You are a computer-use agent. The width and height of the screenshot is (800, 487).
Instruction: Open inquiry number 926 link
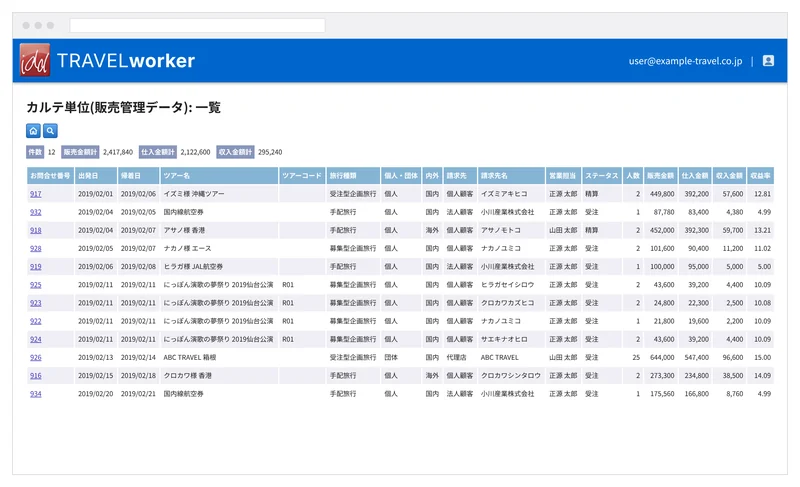[x=36, y=357]
